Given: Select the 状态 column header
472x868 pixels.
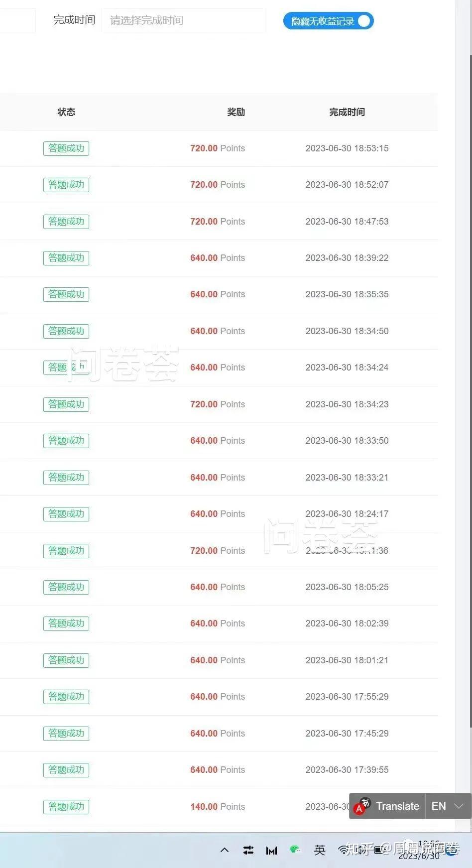Looking at the screenshot, I should (66, 112).
